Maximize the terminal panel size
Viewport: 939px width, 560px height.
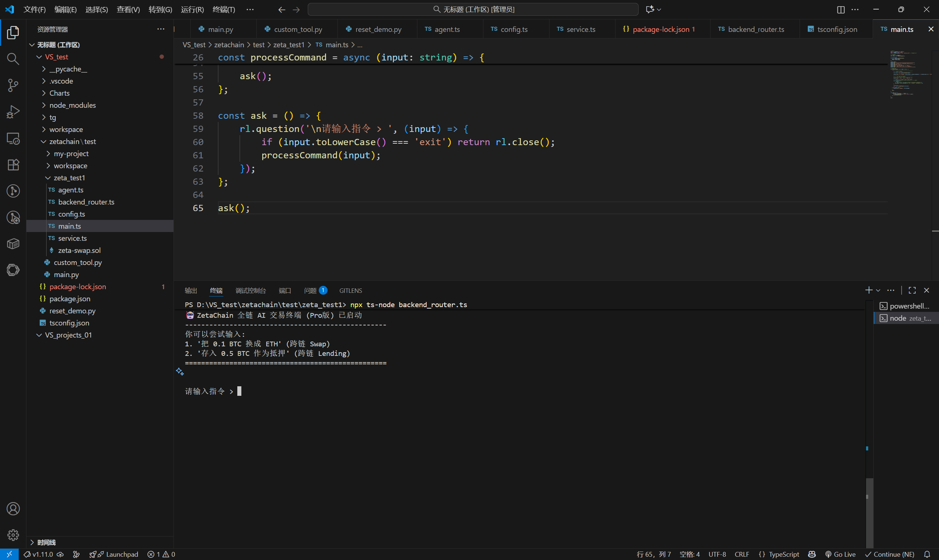[x=912, y=290]
